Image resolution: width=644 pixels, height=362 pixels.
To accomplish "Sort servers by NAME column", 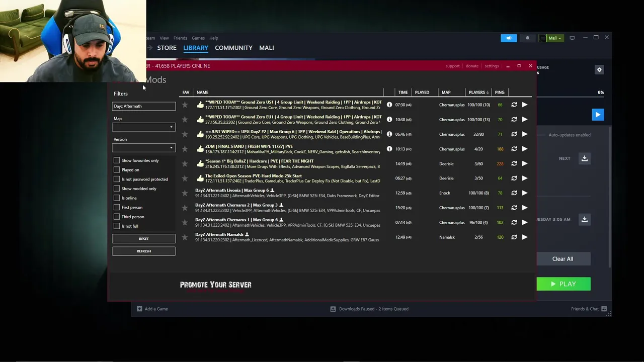I will (x=202, y=93).
